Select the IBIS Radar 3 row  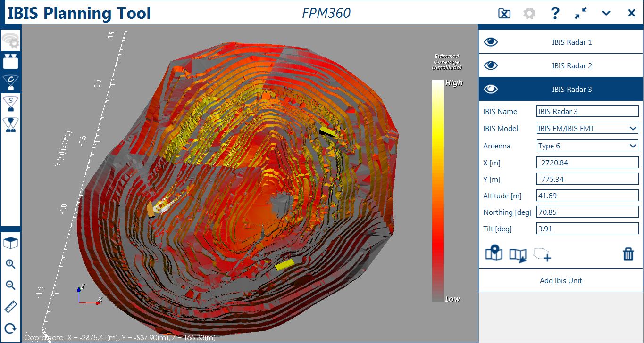[x=561, y=89]
